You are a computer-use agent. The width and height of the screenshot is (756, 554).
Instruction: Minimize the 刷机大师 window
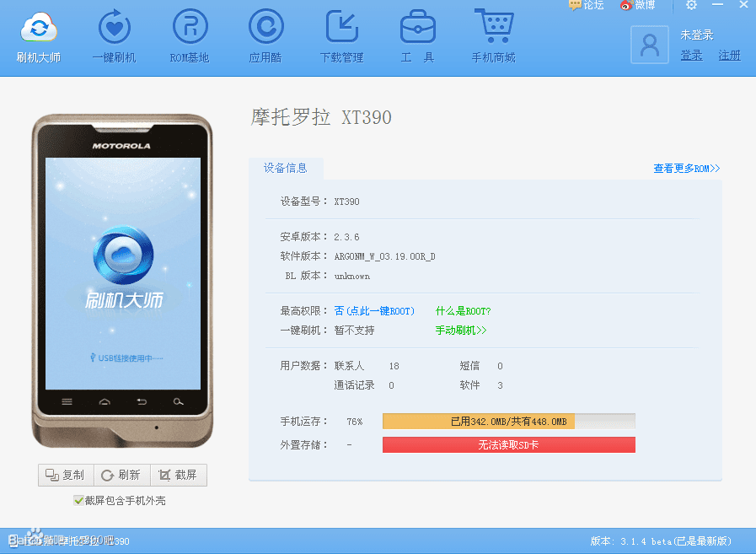pyautogui.click(x=717, y=5)
